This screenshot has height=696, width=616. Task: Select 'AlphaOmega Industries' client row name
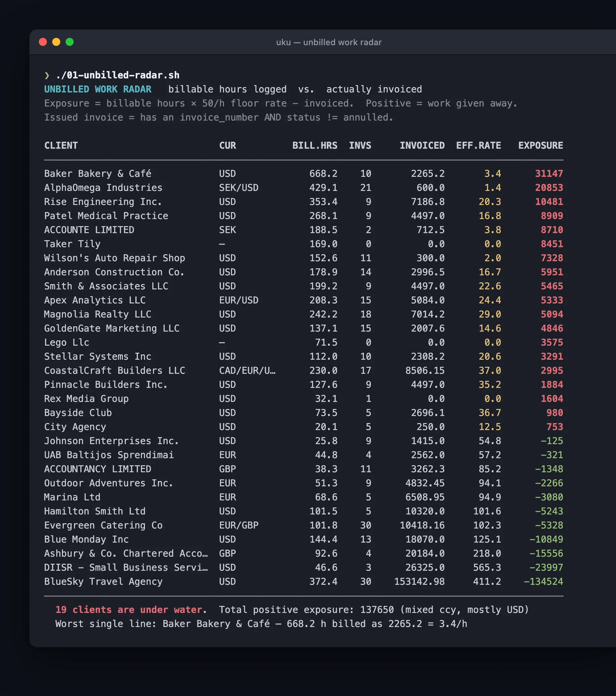tap(103, 188)
